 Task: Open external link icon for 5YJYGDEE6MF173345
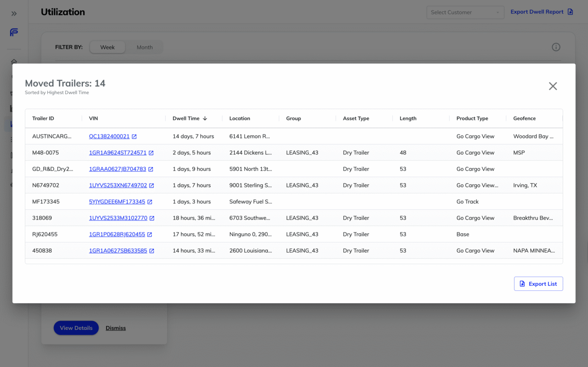pyautogui.click(x=150, y=202)
